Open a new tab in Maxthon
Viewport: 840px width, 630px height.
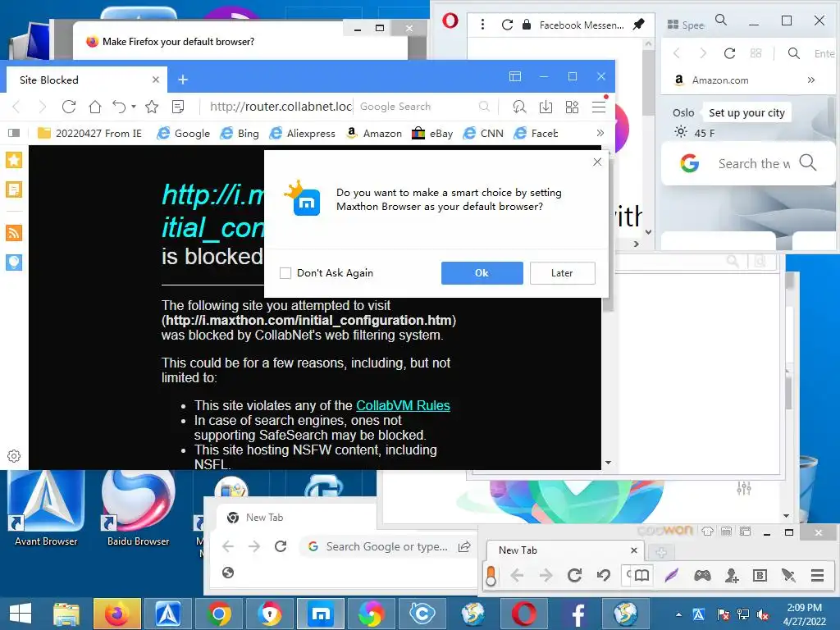[183, 80]
